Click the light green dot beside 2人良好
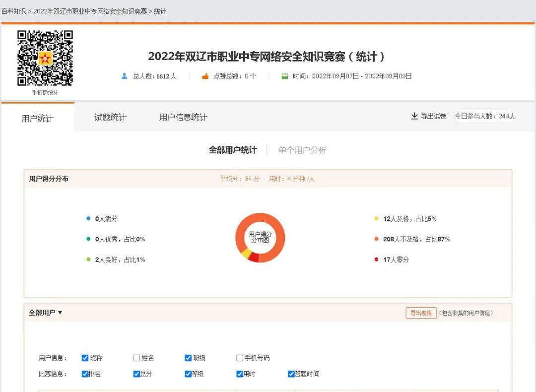 (88, 260)
